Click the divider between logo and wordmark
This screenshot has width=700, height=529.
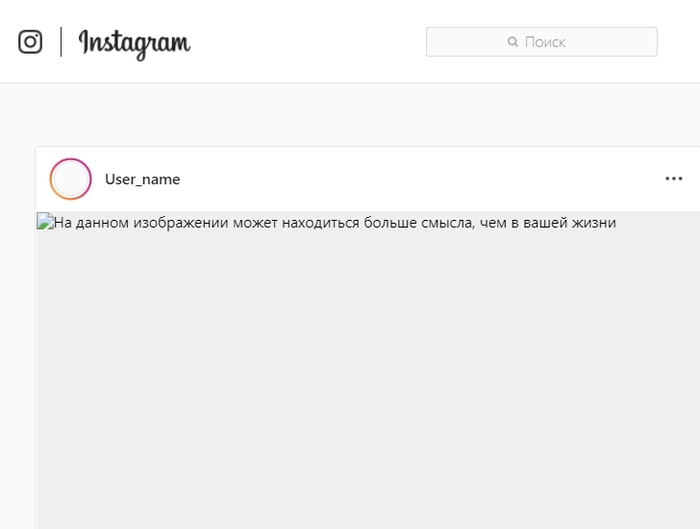pos(61,42)
